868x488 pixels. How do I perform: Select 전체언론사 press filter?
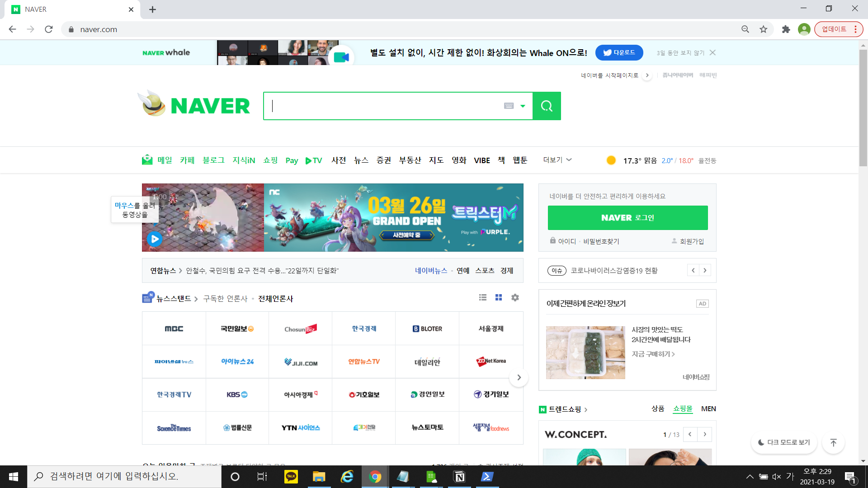(x=275, y=299)
